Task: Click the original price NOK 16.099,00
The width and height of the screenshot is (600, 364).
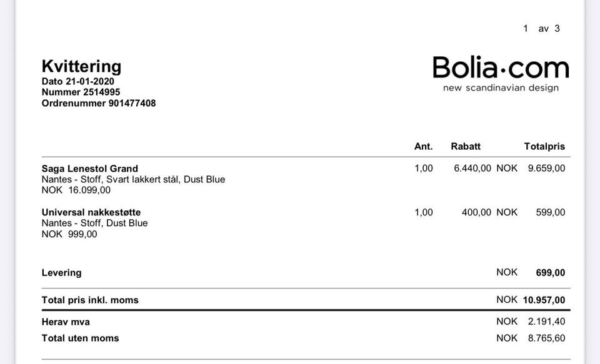Action: click(76, 190)
